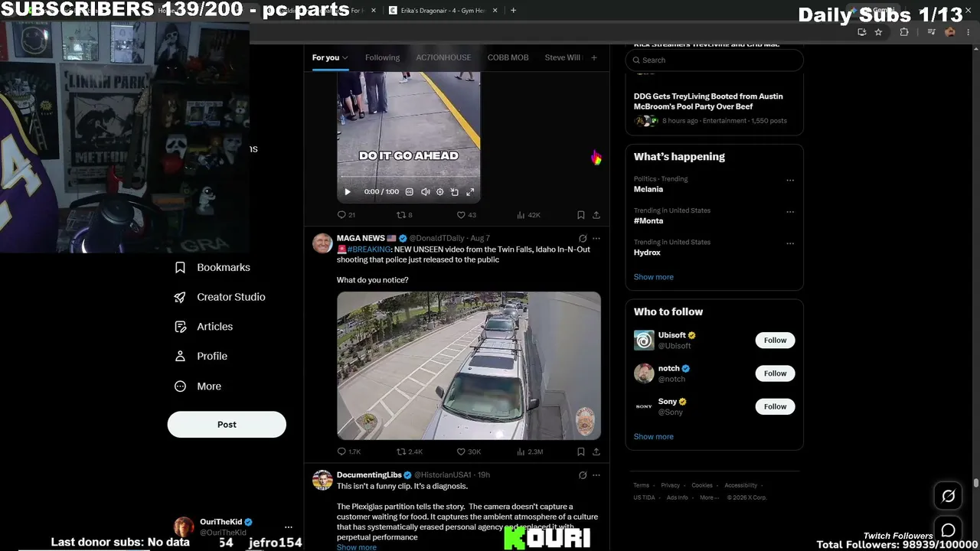Open the browser extensions puzzle icon
Viewport: 980px width, 551px height.
(x=904, y=32)
